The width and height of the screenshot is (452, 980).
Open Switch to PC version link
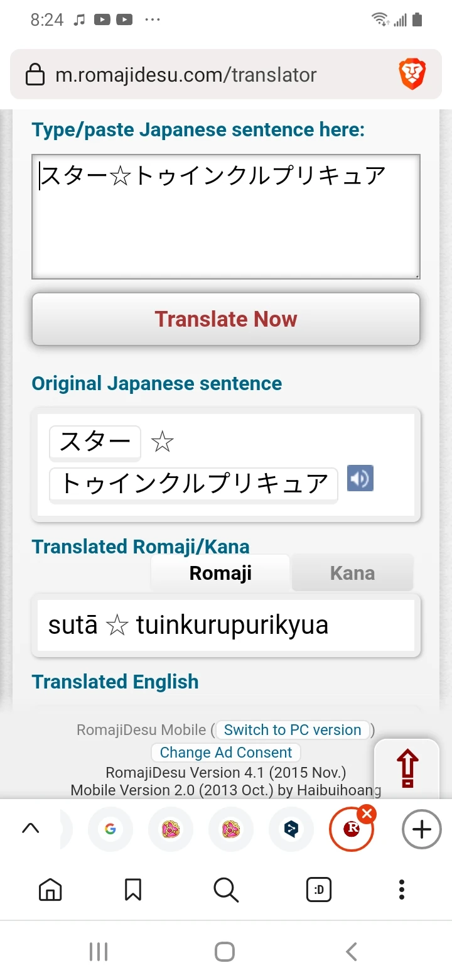[x=293, y=729]
